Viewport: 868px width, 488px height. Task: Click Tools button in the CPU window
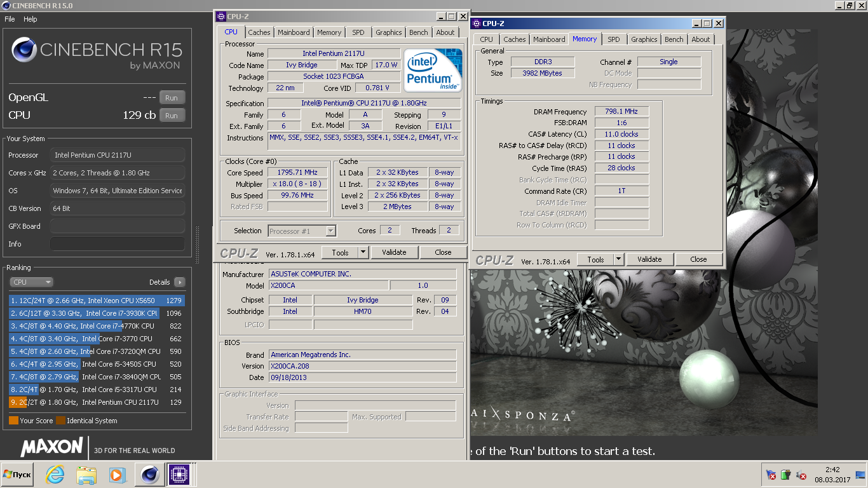(340, 252)
